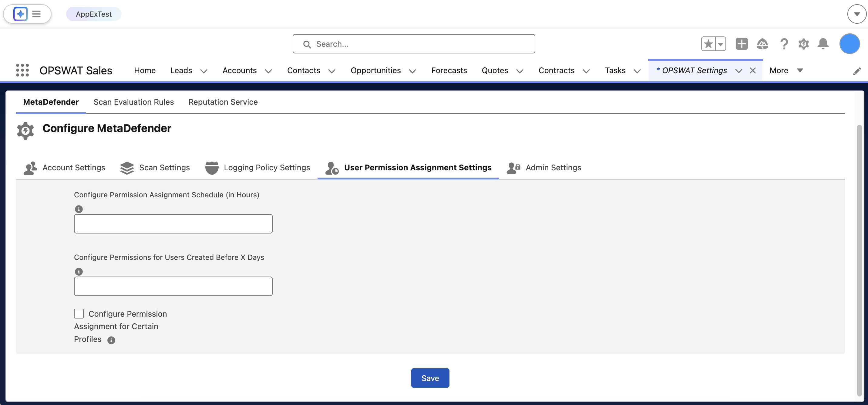
Task: Open the Notifications bell icon
Action: point(823,44)
